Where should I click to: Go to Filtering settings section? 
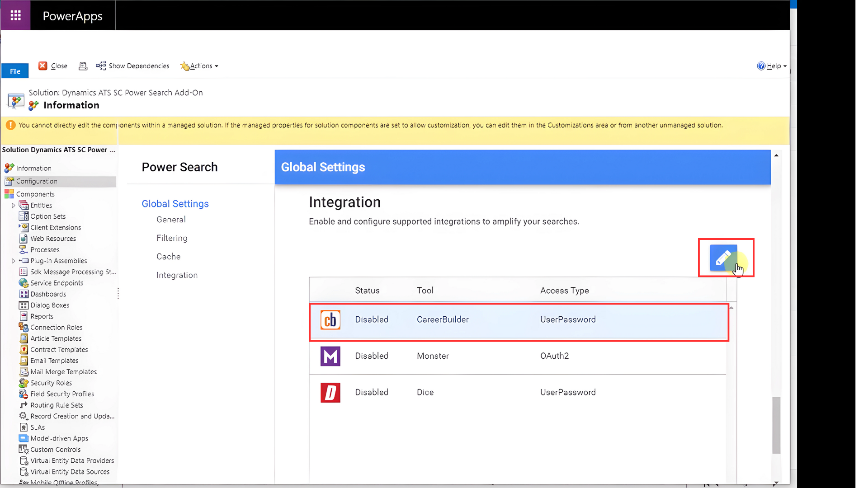click(172, 238)
